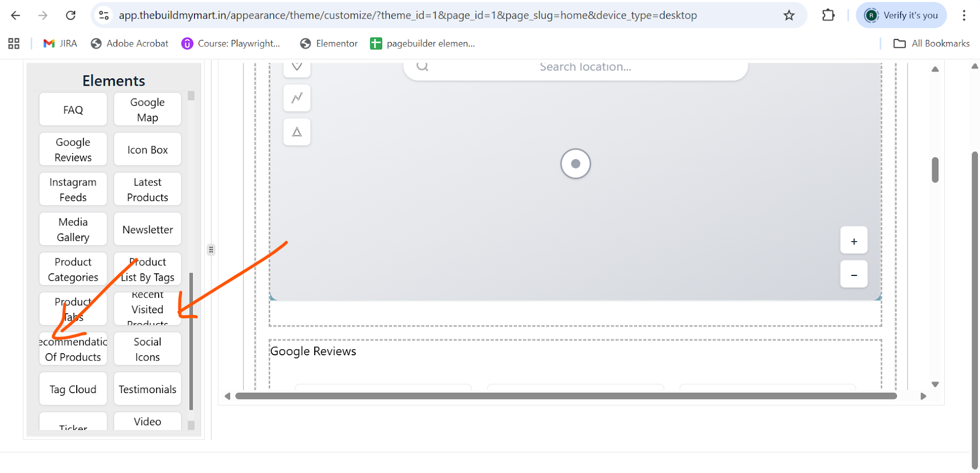Click preview horizontal scrollbar left arrow
The width and height of the screenshot is (980, 473).
(227, 396)
